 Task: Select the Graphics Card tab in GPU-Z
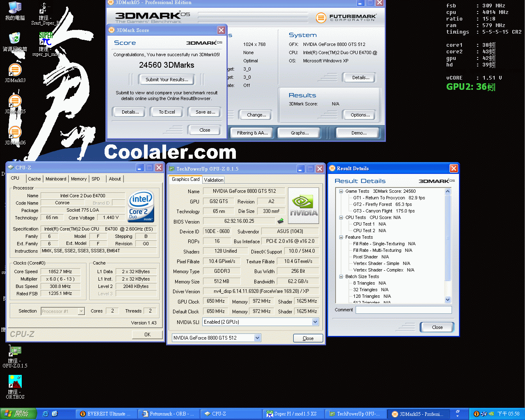pos(186,179)
